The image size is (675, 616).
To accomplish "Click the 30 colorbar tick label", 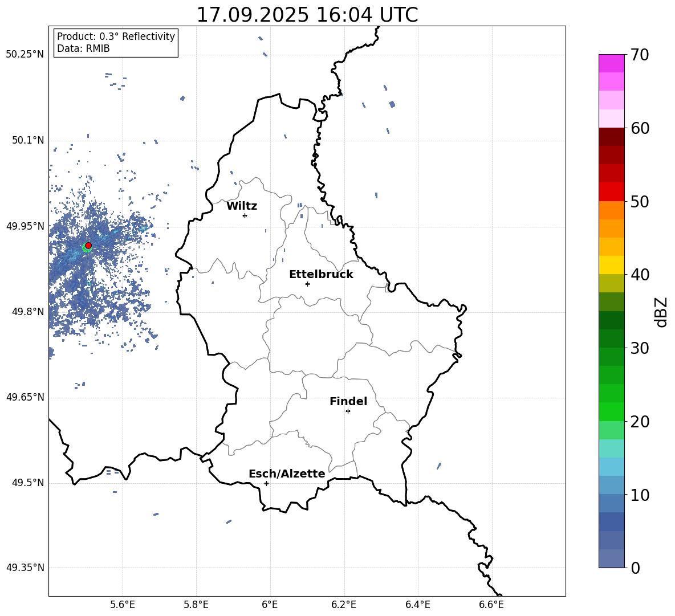I will tap(639, 348).
